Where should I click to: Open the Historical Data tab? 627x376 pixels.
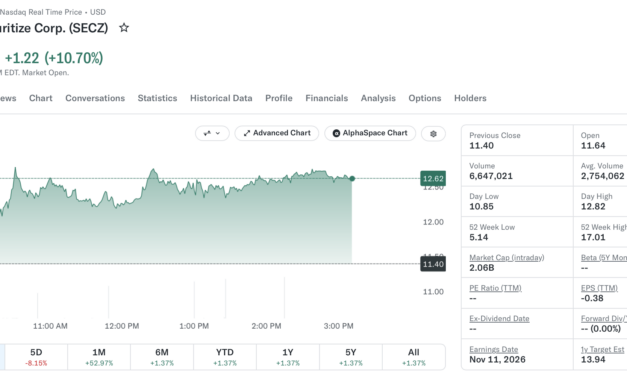click(221, 98)
